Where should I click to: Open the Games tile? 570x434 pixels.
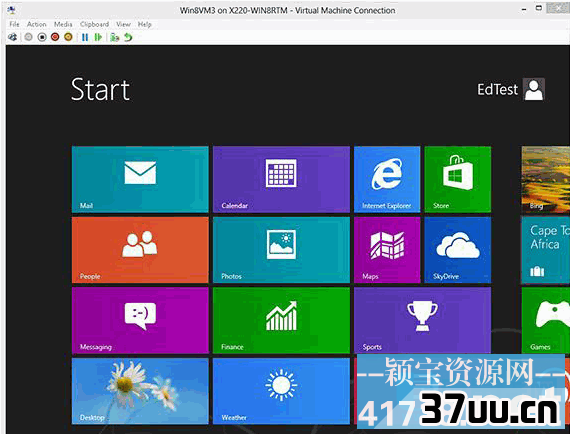[546, 320]
